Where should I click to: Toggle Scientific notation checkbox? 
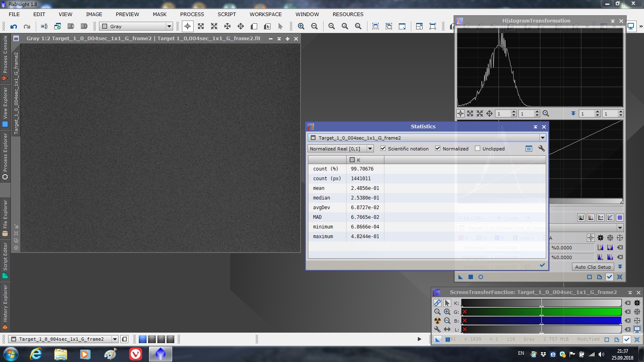tap(383, 148)
